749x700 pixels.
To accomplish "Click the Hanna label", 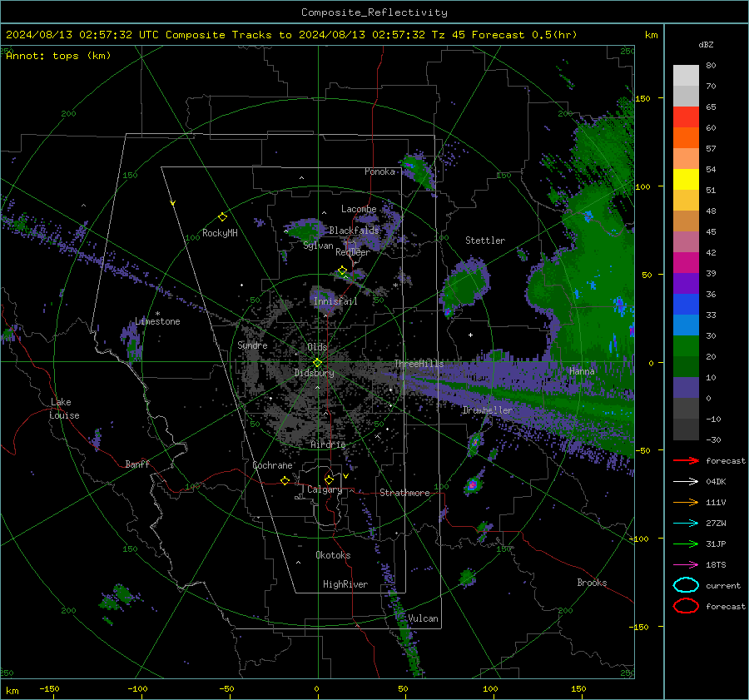I will (582, 371).
